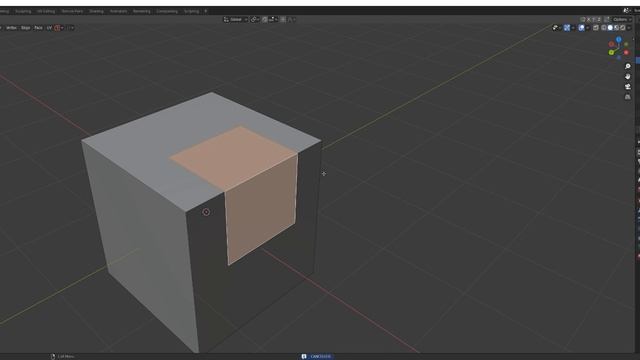This screenshot has height=360, width=640.
Task: Switch to the UV Editing workspace tab
Action: (x=46, y=11)
